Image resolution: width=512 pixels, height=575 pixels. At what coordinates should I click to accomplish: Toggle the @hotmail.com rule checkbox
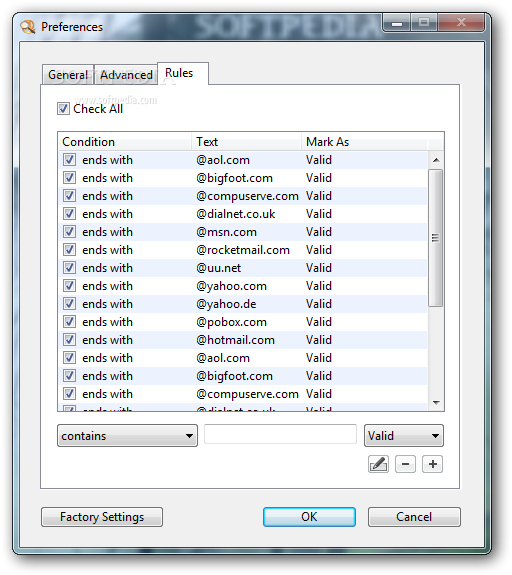click(x=69, y=340)
